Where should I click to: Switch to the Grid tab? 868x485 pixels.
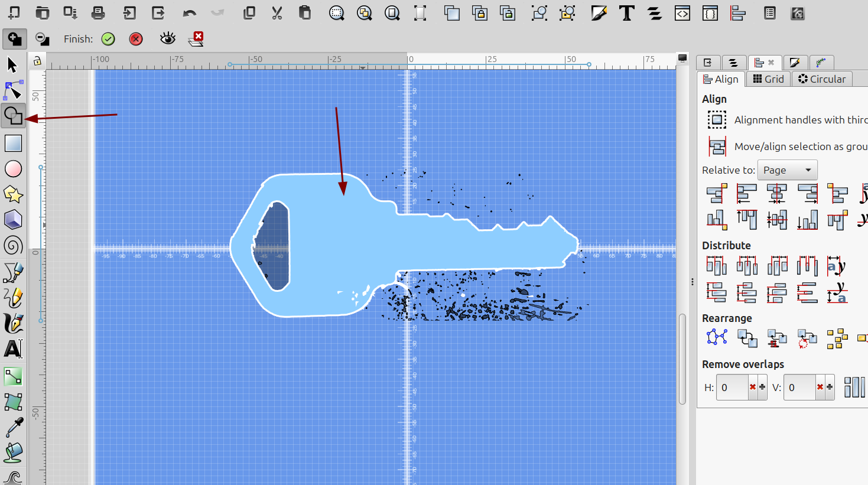coord(768,79)
